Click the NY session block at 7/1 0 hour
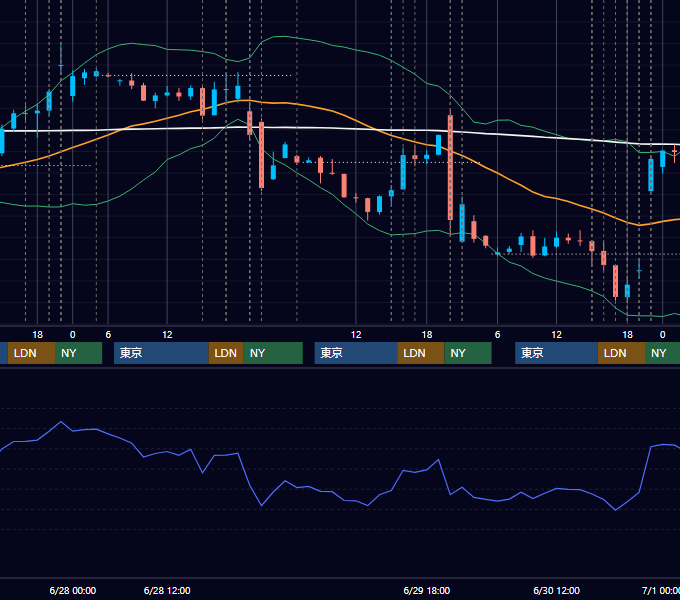Image resolution: width=680 pixels, height=600 pixels. 662,353
